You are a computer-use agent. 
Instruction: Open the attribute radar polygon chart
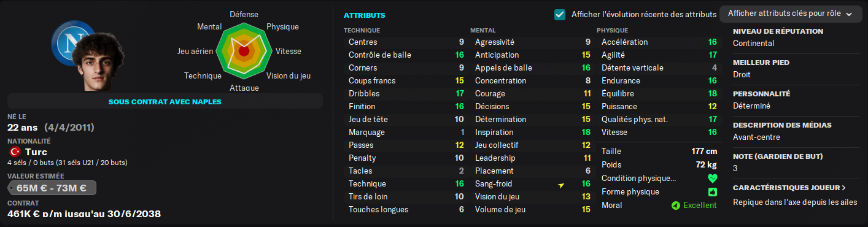pos(244,52)
